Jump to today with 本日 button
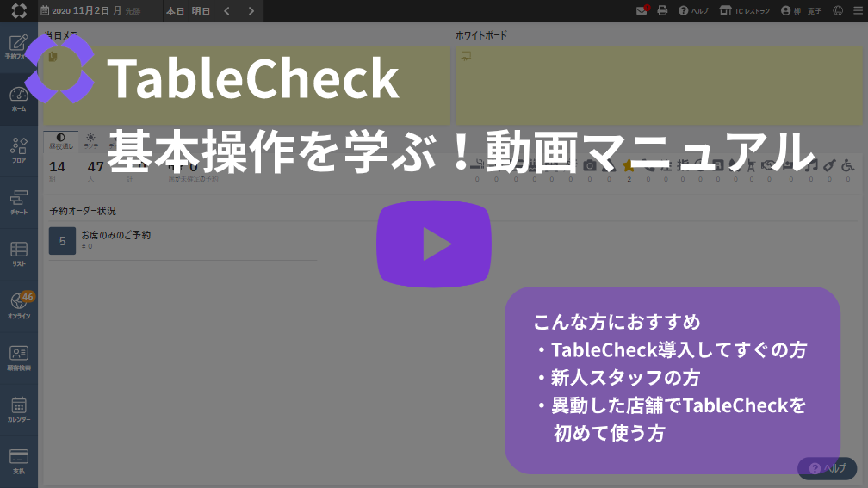Image resolution: width=868 pixels, height=488 pixels. point(175,11)
